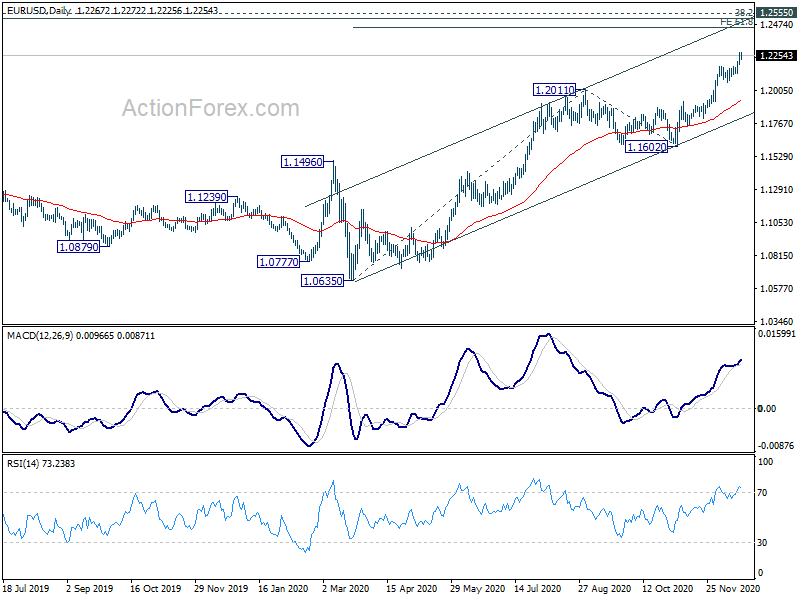Select the 2 Mar 2020 date marker
The width and height of the screenshot is (800, 600).
coord(346,588)
